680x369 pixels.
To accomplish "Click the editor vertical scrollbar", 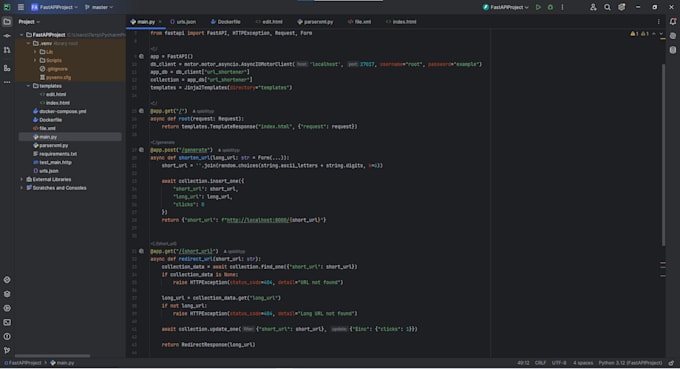I will pos(663,155).
